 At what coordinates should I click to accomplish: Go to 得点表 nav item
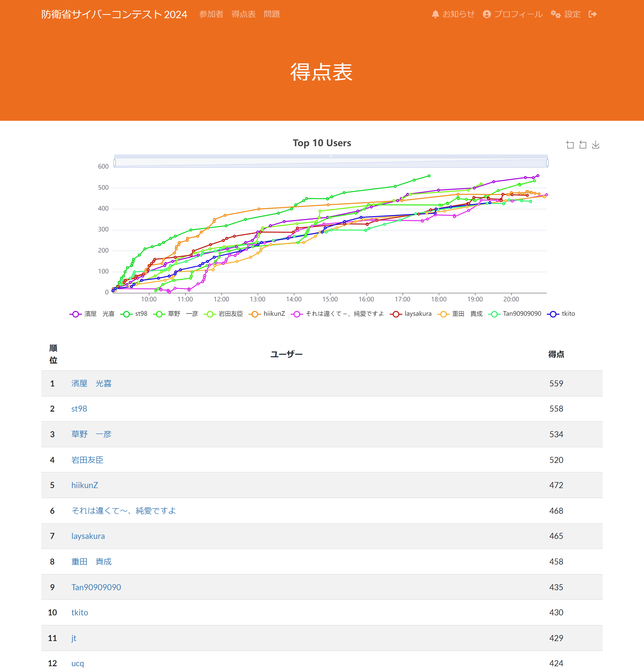click(x=243, y=14)
